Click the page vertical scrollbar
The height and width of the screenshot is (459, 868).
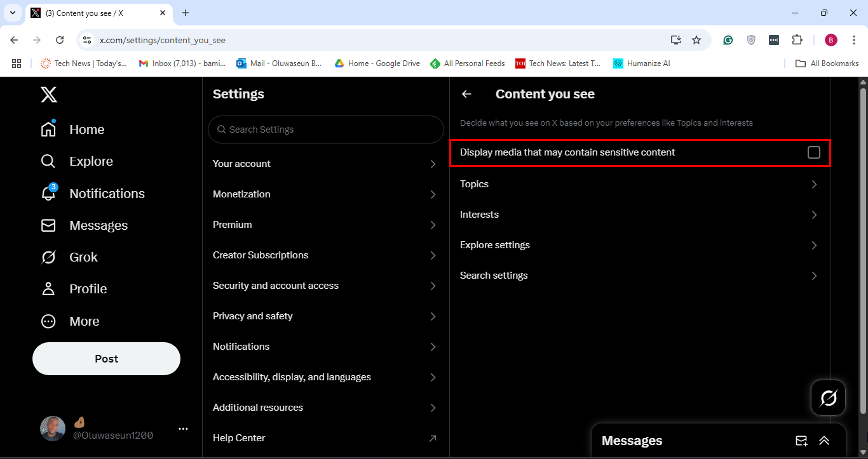(x=862, y=254)
